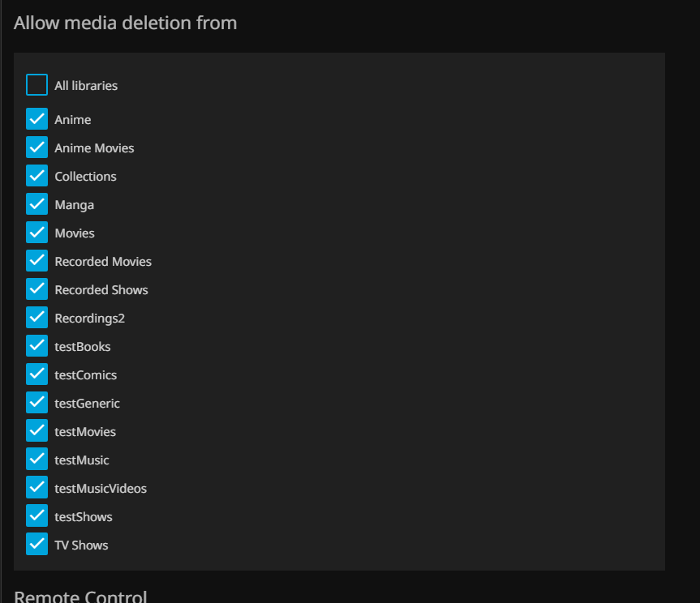Screen dimensions: 700x603
Task: Toggle the Recorded Shows checkbox
Action: 37,289
